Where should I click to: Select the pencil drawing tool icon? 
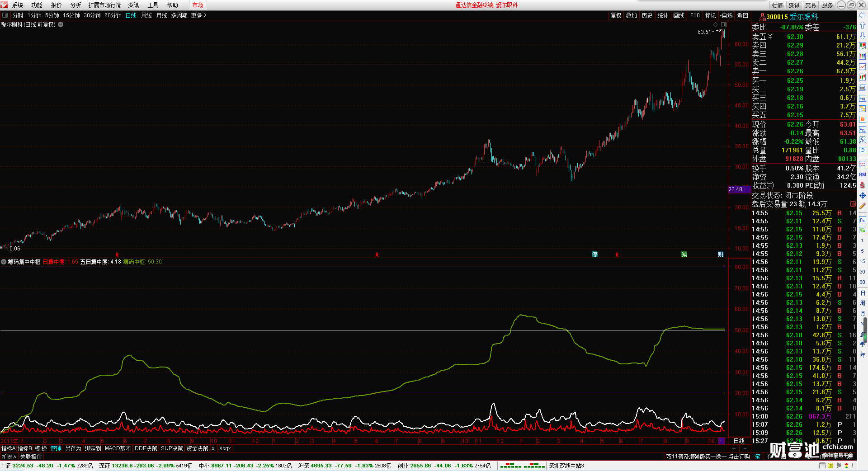pos(863,206)
